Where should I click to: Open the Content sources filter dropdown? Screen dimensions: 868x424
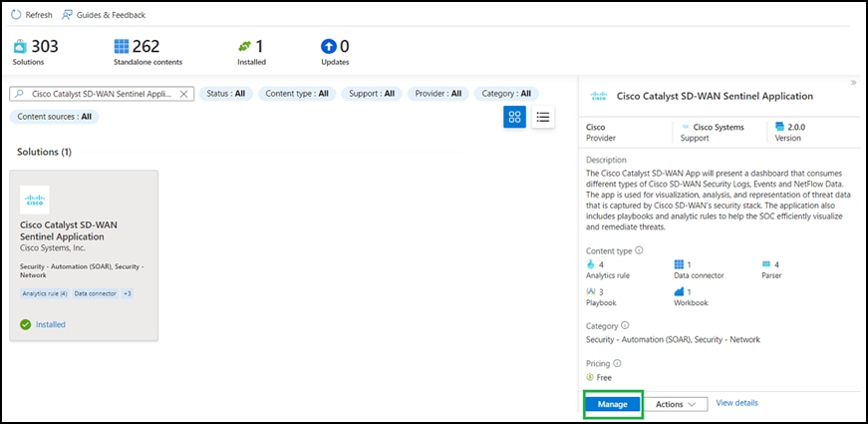tap(54, 117)
